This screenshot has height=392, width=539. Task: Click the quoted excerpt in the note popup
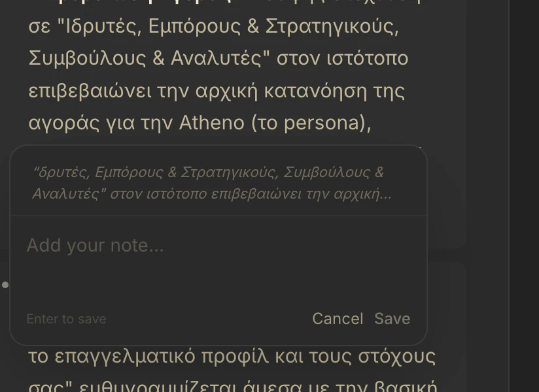tap(212, 183)
